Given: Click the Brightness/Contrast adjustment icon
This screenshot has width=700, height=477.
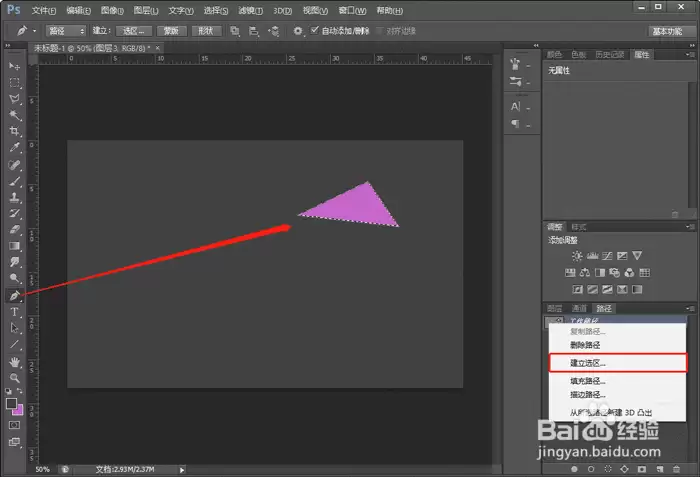Looking at the screenshot, I should (x=577, y=256).
